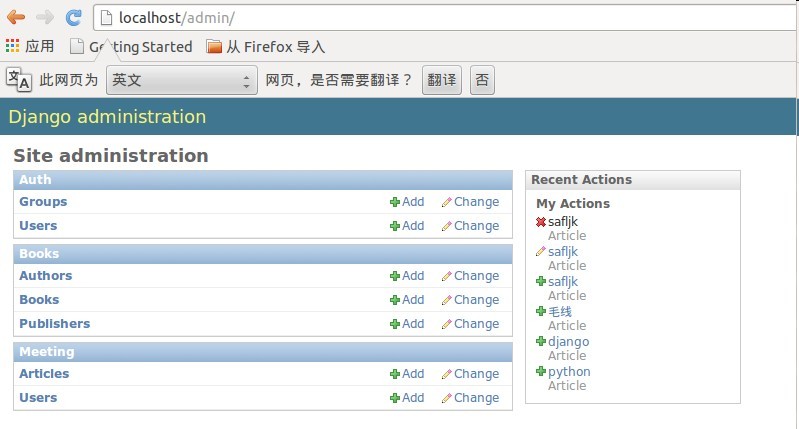Click the pencil Change icon for Groups
The height and width of the screenshot is (429, 799).
click(446, 202)
